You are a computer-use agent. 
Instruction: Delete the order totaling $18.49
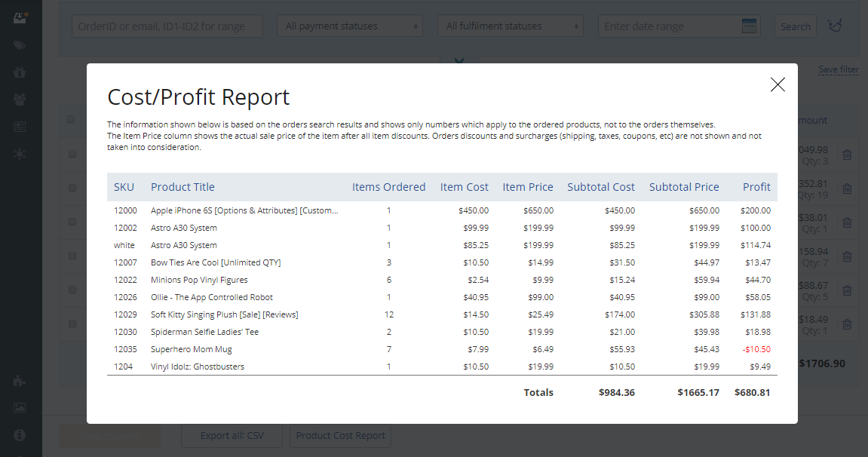point(847,325)
